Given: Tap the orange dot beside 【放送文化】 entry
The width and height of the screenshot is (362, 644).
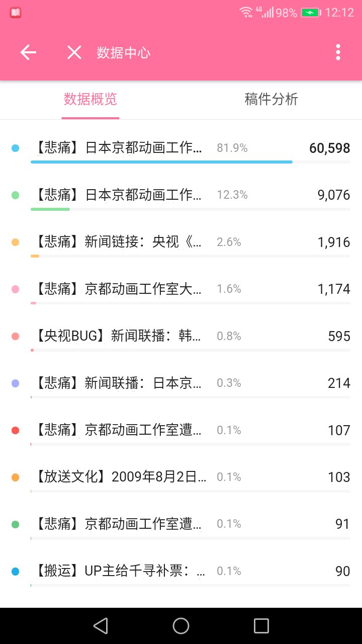Looking at the screenshot, I should click(15, 477).
